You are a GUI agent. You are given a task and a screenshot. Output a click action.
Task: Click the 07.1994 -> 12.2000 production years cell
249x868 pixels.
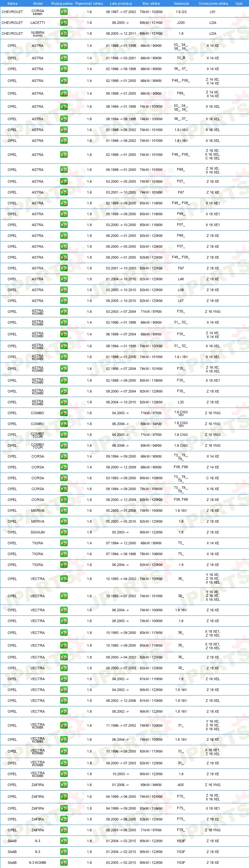coord(121,543)
